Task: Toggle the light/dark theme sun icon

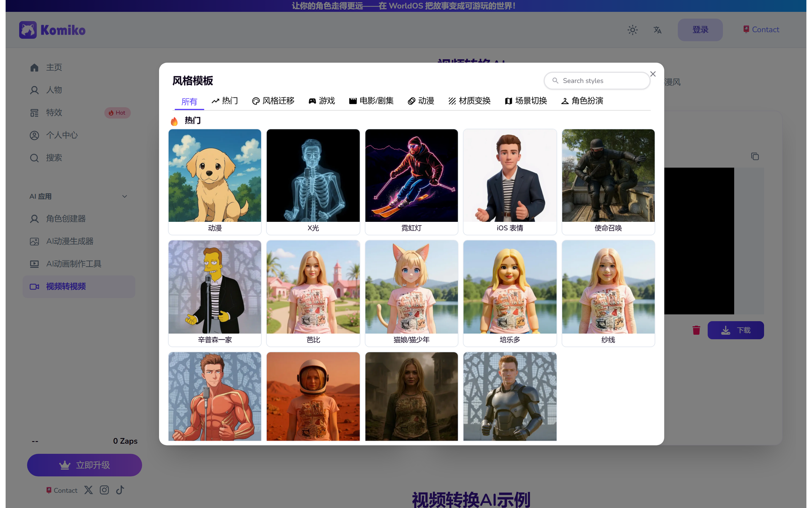Action: (x=632, y=30)
